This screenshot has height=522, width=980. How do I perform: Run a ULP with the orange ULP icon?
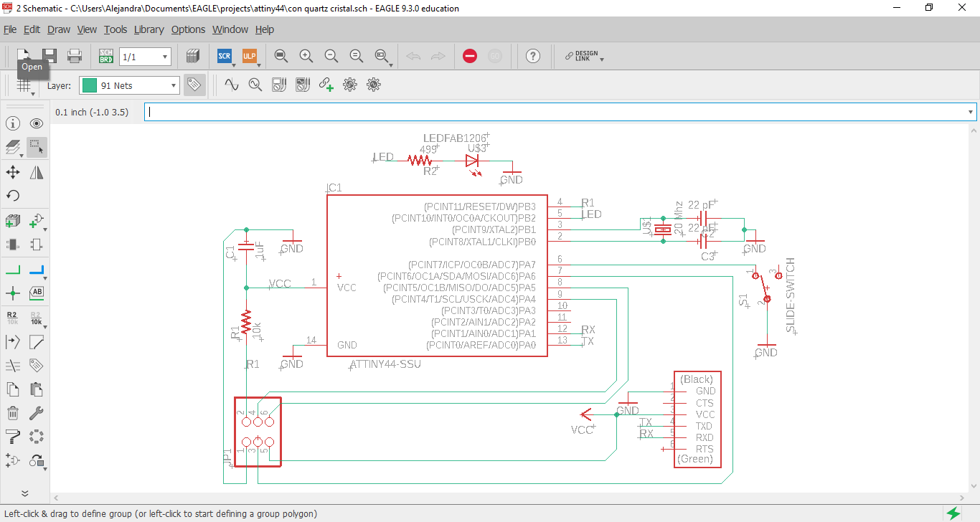[249, 55]
